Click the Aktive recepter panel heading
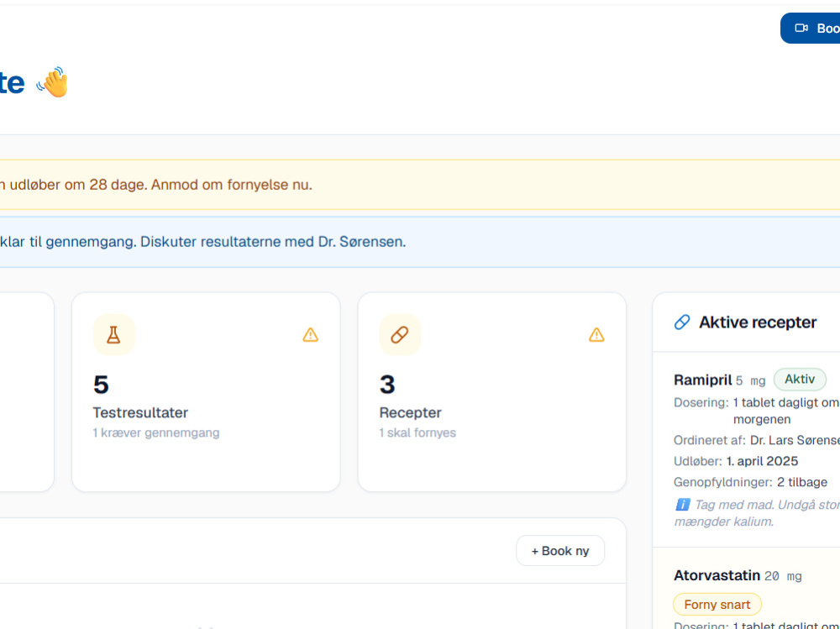This screenshot has width=840, height=629. 758,322
